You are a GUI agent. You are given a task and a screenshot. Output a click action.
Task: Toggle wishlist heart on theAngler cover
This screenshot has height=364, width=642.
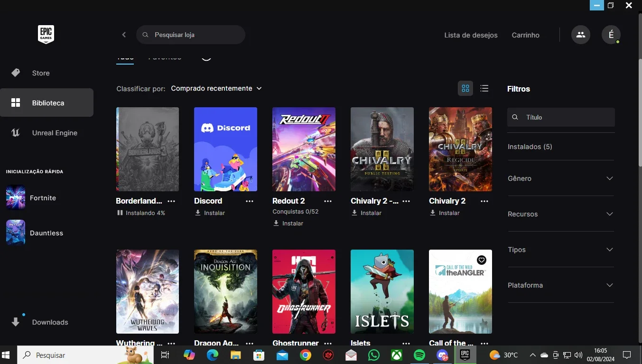[482, 260]
